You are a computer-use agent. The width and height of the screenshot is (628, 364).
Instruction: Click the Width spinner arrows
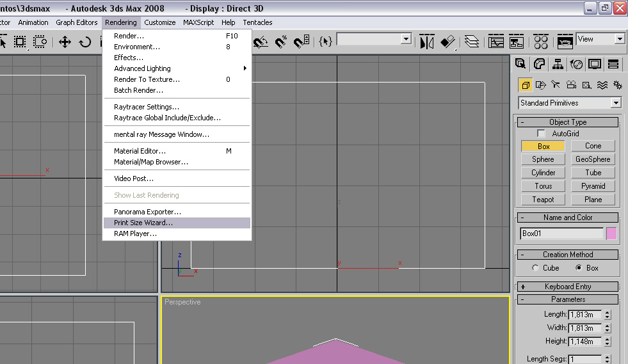click(x=607, y=328)
